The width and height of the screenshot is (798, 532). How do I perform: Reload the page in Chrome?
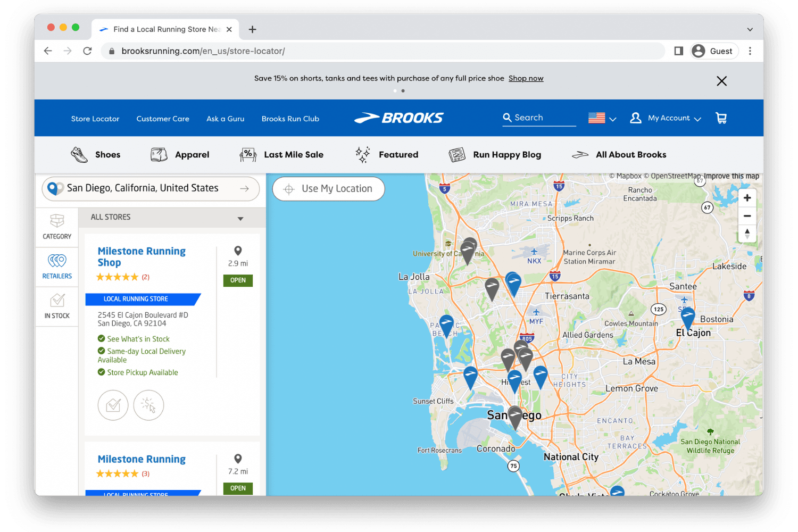pos(87,51)
